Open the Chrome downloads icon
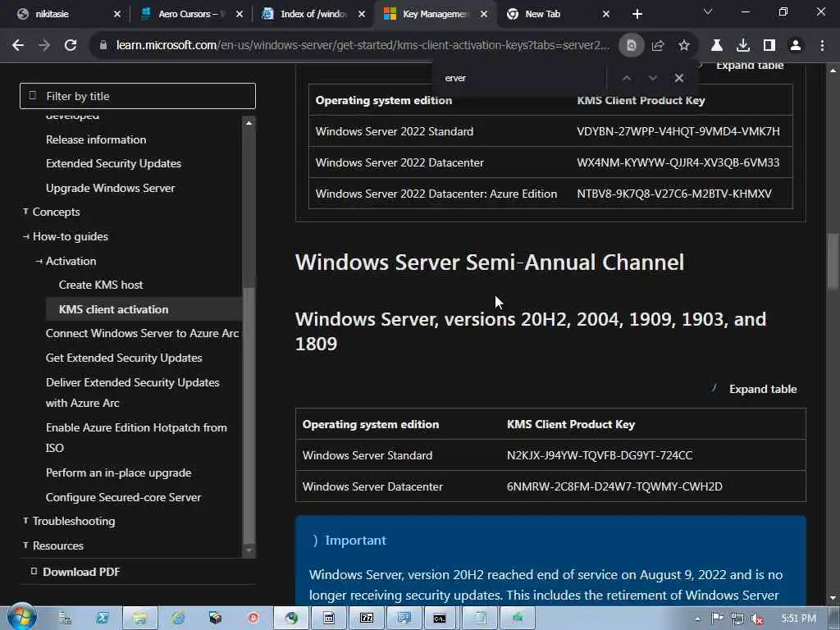 [x=743, y=46]
